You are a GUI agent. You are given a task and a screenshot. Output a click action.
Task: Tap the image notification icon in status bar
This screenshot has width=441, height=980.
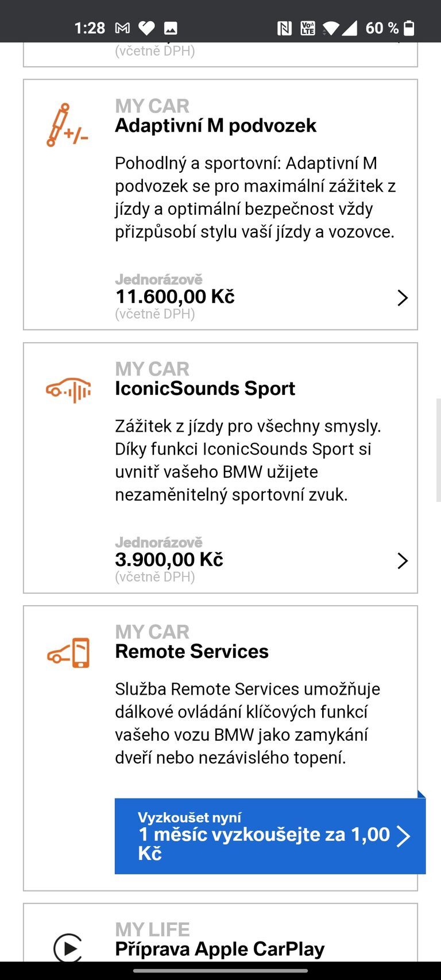click(171, 28)
